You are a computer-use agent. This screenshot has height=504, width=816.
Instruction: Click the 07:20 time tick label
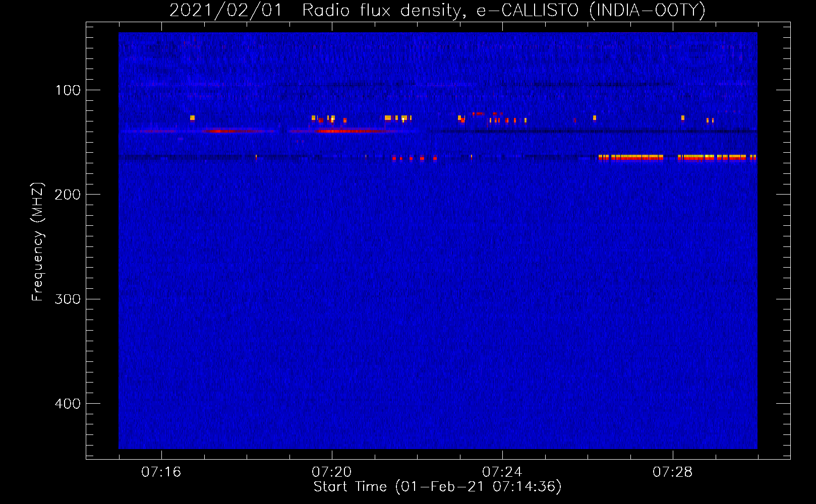331,472
